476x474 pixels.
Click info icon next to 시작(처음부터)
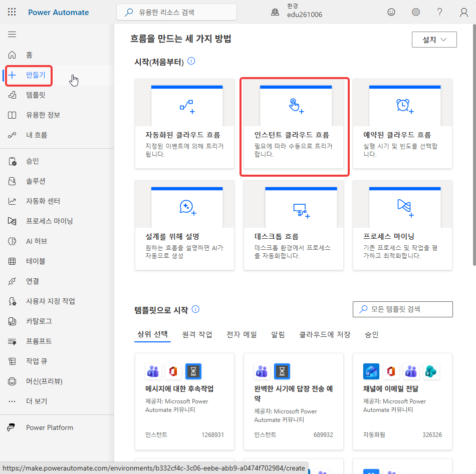(x=191, y=61)
